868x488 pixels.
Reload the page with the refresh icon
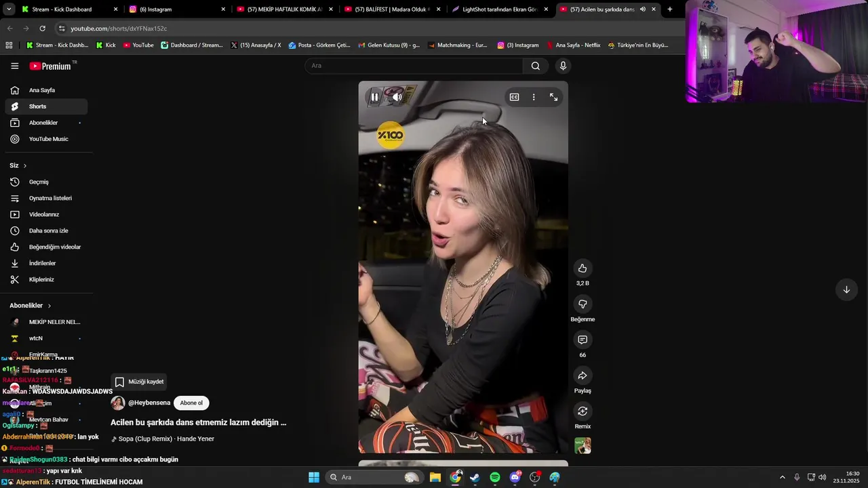pos(42,28)
